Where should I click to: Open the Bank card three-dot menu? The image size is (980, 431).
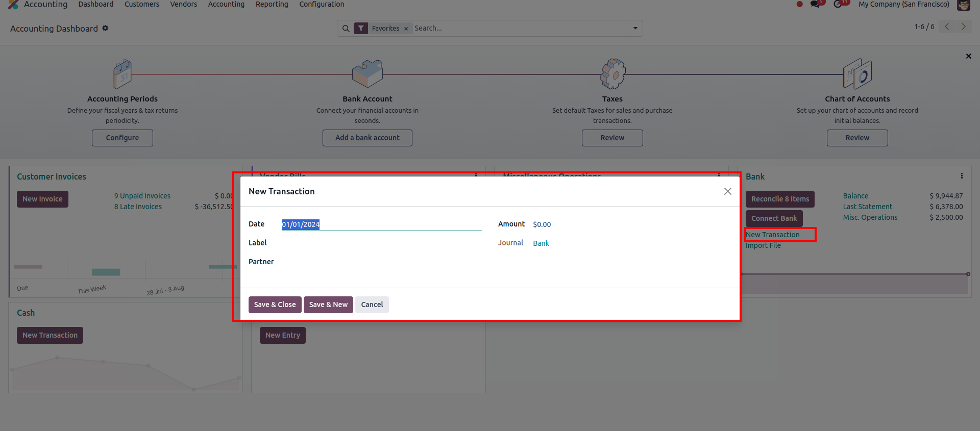[962, 176]
